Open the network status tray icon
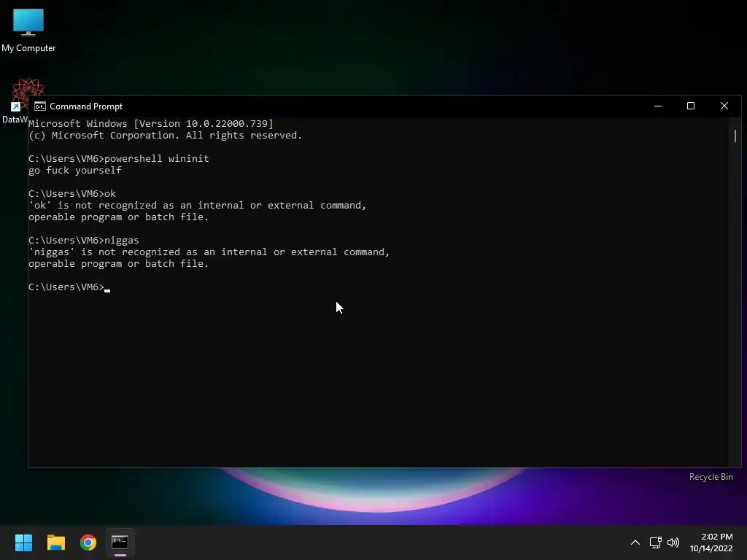 [x=656, y=542]
